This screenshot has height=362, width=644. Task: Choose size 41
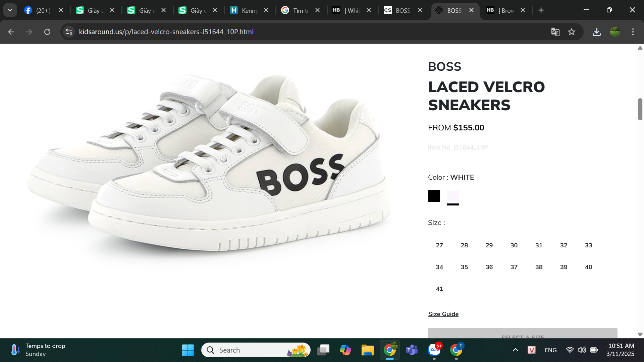coord(439,289)
